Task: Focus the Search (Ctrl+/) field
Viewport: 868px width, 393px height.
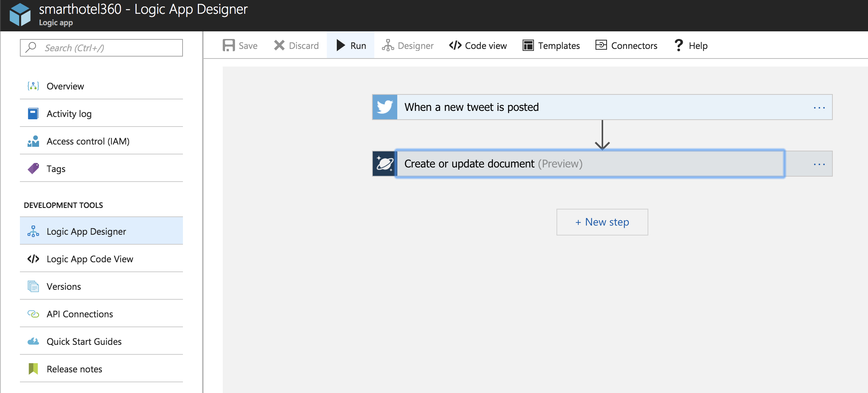Action: tap(101, 48)
